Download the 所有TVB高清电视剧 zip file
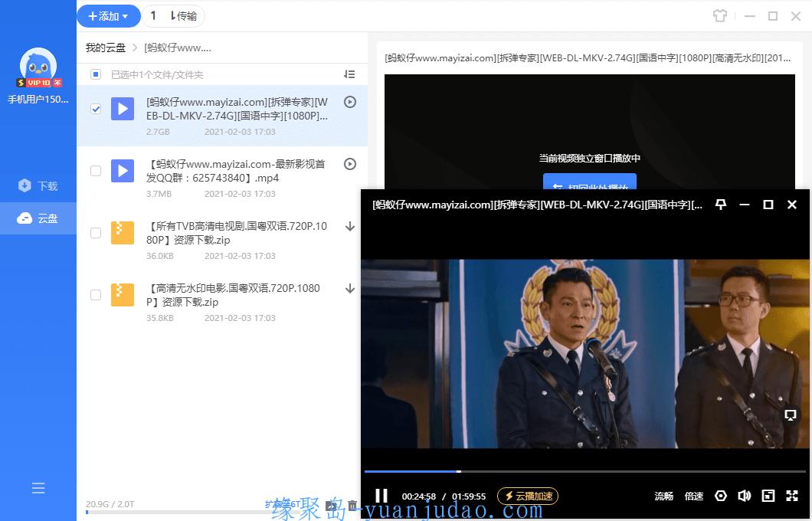This screenshot has width=812, height=521. [350, 226]
